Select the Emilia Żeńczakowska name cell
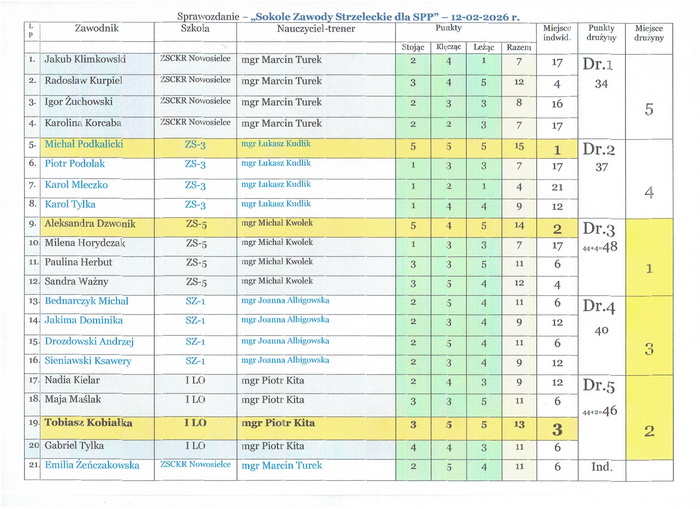700x509 pixels. [97, 467]
